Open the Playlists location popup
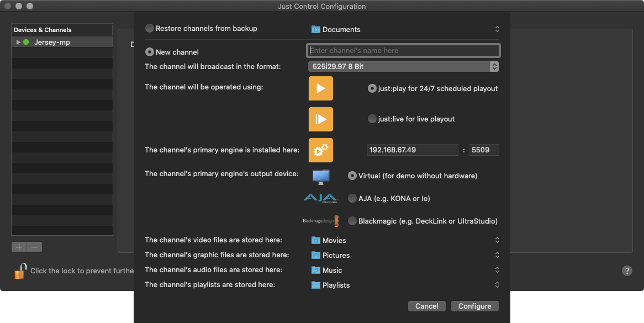Screen dimensions: 644x323 (405, 285)
